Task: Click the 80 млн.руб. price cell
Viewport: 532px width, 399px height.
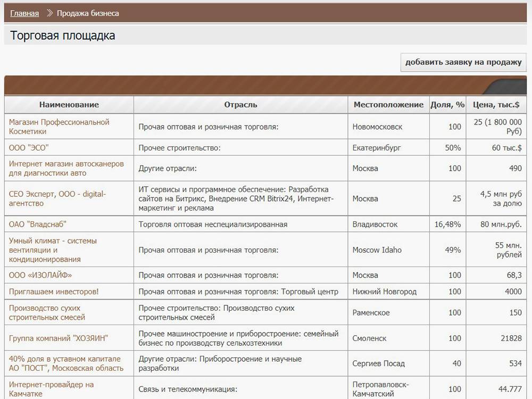Action: tap(496, 225)
